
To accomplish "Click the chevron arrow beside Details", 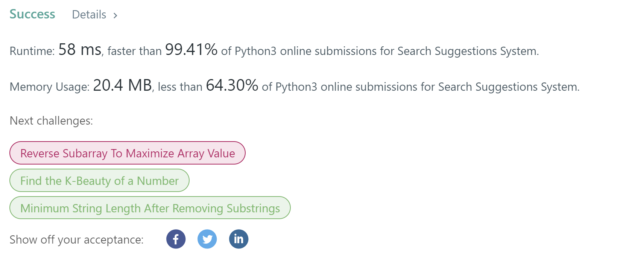I will 115,15.
